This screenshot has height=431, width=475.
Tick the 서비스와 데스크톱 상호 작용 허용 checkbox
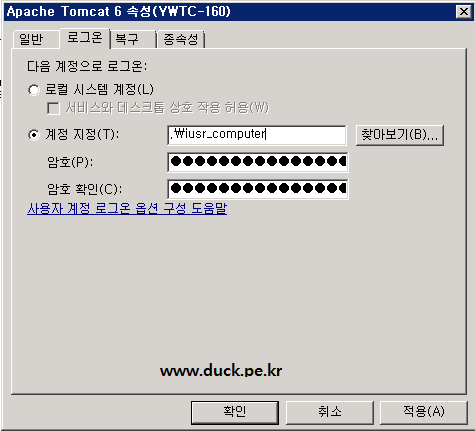53,108
